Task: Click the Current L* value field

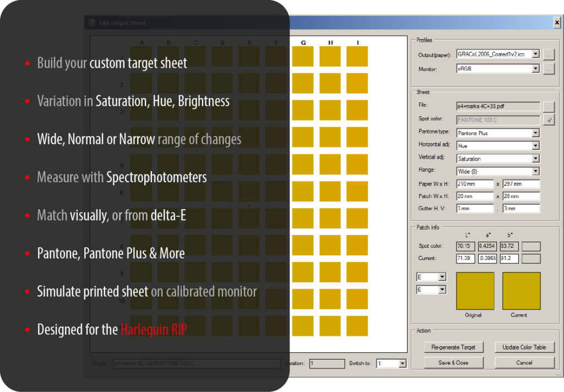Action: (x=465, y=258)
